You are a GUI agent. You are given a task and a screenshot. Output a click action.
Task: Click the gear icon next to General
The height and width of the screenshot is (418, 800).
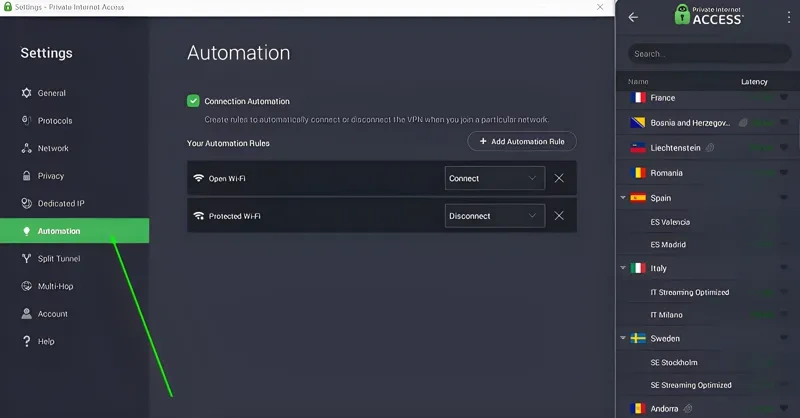(x=27, y=93)
